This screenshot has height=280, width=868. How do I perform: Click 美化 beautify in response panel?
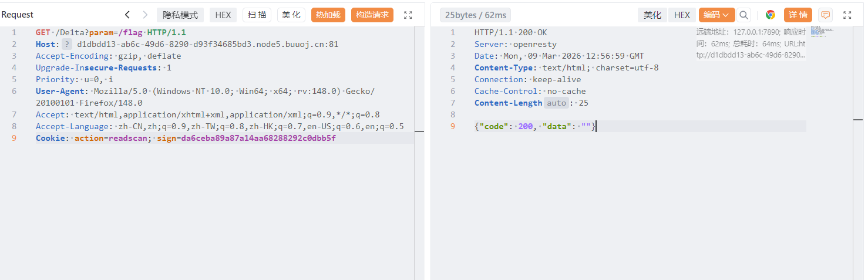[652, 15]
